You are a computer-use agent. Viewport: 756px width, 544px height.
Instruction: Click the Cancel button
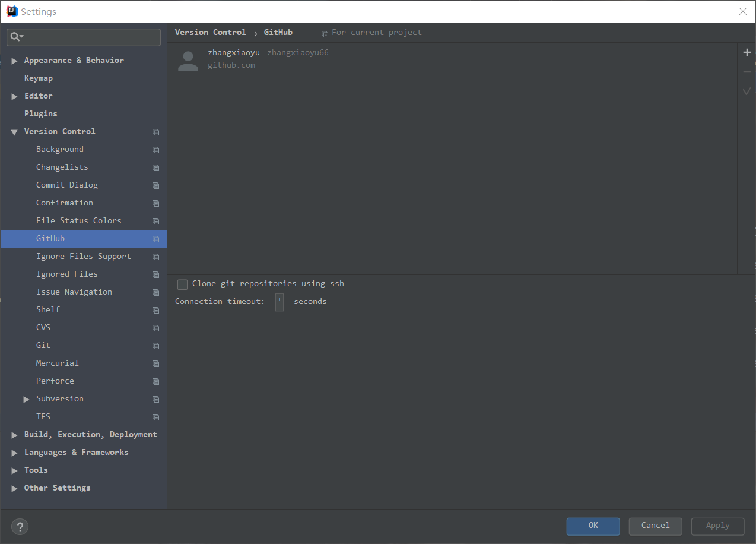[655, 526]
